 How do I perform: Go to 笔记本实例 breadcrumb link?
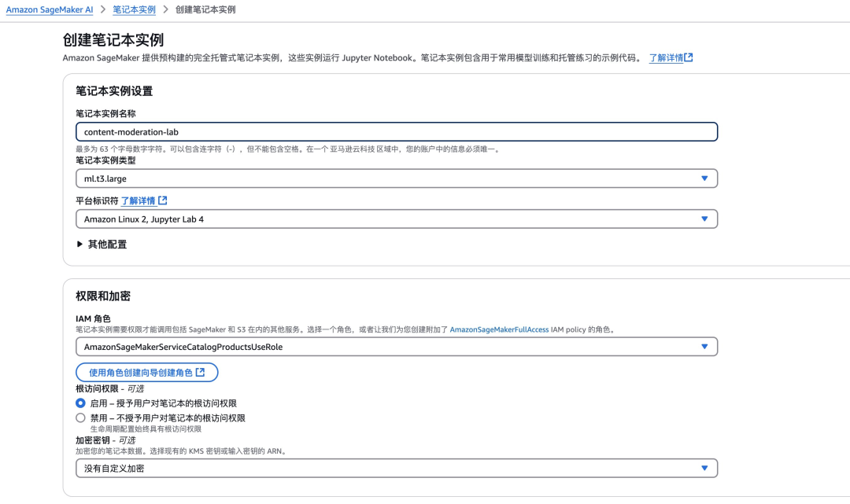click(134, 9)
